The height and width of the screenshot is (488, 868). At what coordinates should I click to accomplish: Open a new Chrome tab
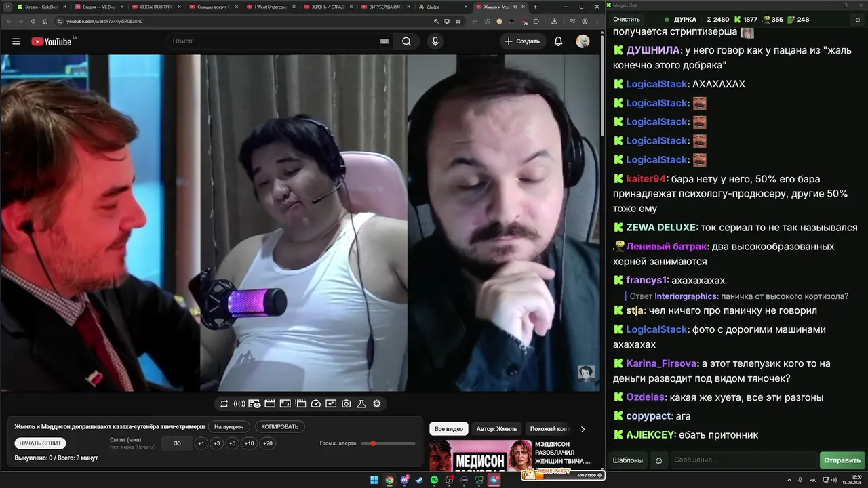coord(535,7)
